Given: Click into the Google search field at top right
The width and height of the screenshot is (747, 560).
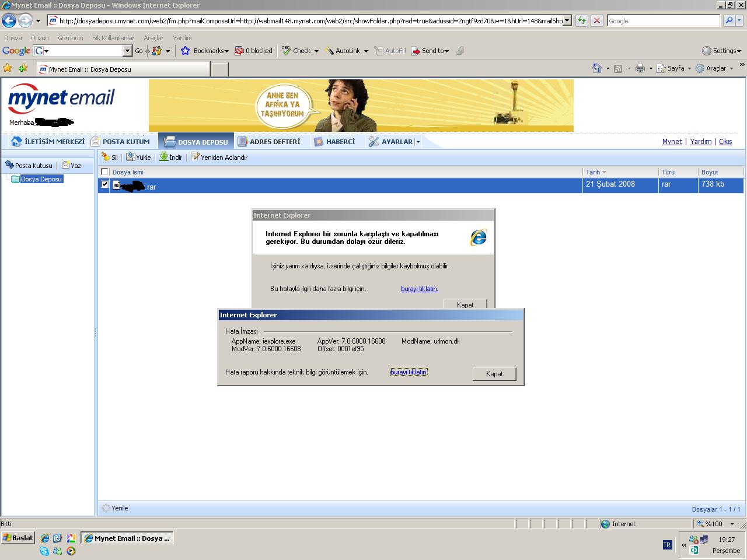Looking at the screenshot, I should pyautogui.click(x=664, y=20).
